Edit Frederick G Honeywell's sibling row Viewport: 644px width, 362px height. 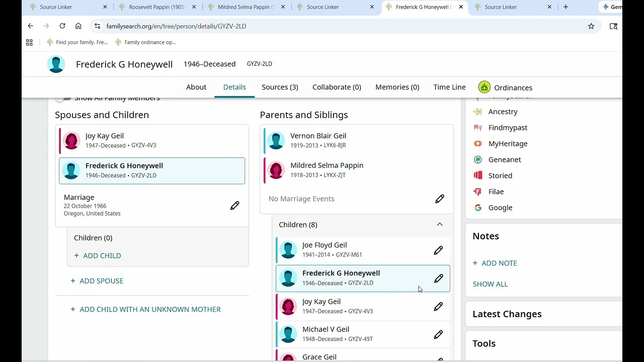click(x=438, y=279)
